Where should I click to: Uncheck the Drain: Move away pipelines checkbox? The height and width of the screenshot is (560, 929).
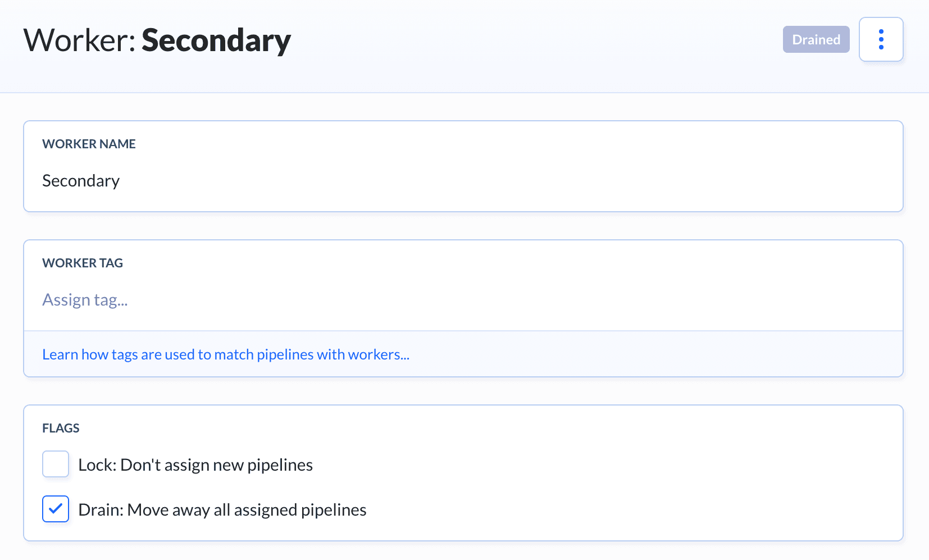(56, 509)
